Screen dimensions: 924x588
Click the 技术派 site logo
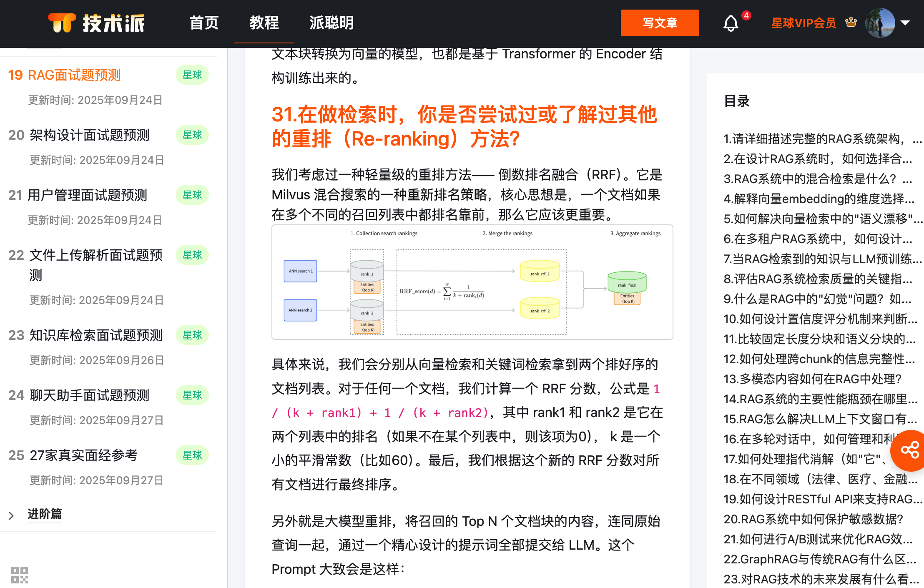[x=96, y=23]
